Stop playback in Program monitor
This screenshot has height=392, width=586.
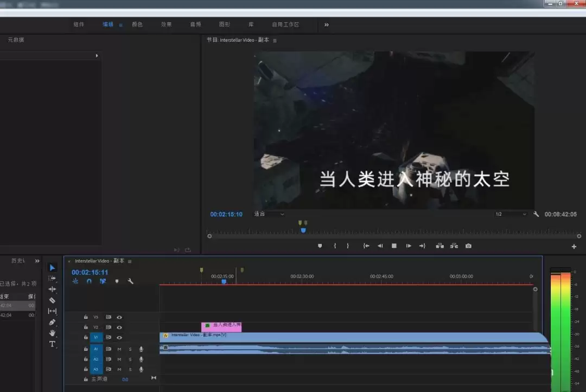click(x=394, y=246)
